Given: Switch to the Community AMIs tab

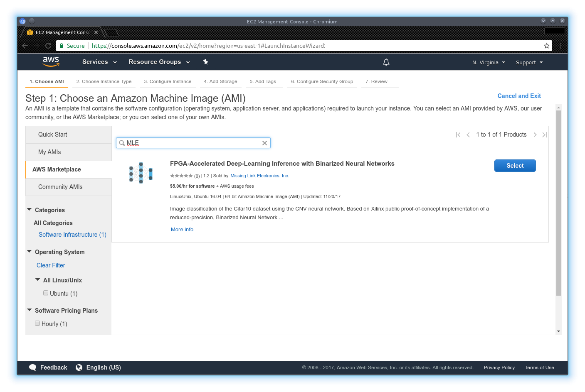Looking at the screenshot, I should point(60,187).
